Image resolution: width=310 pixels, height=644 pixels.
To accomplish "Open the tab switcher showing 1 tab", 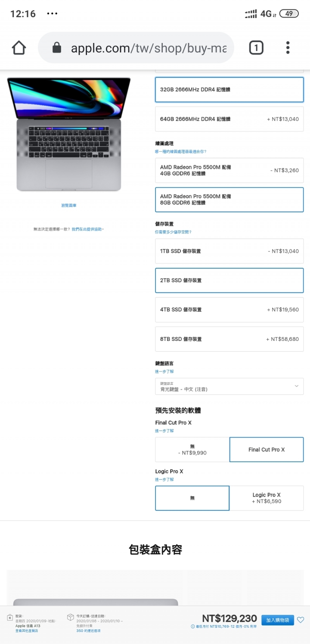I will (x=256, y=48).
